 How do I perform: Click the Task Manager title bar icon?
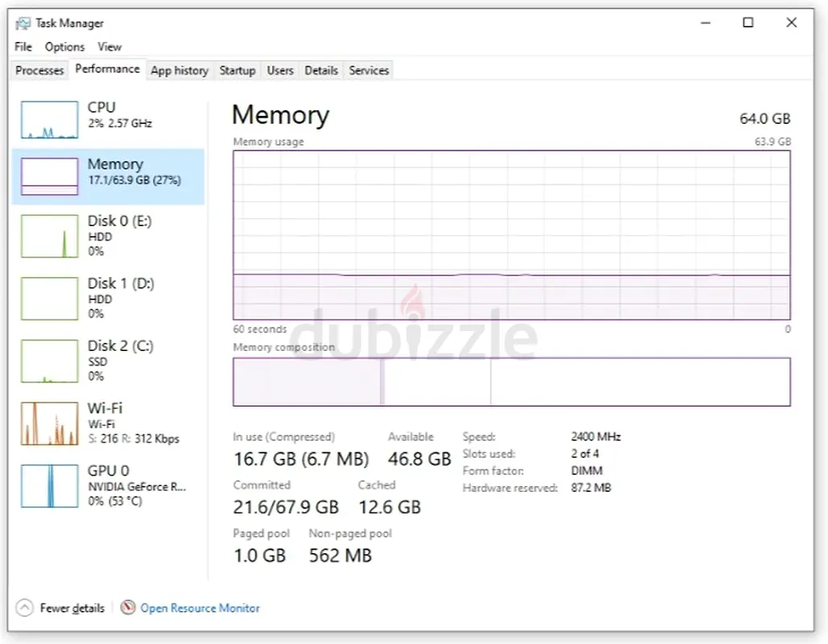[x=23, y=23]
